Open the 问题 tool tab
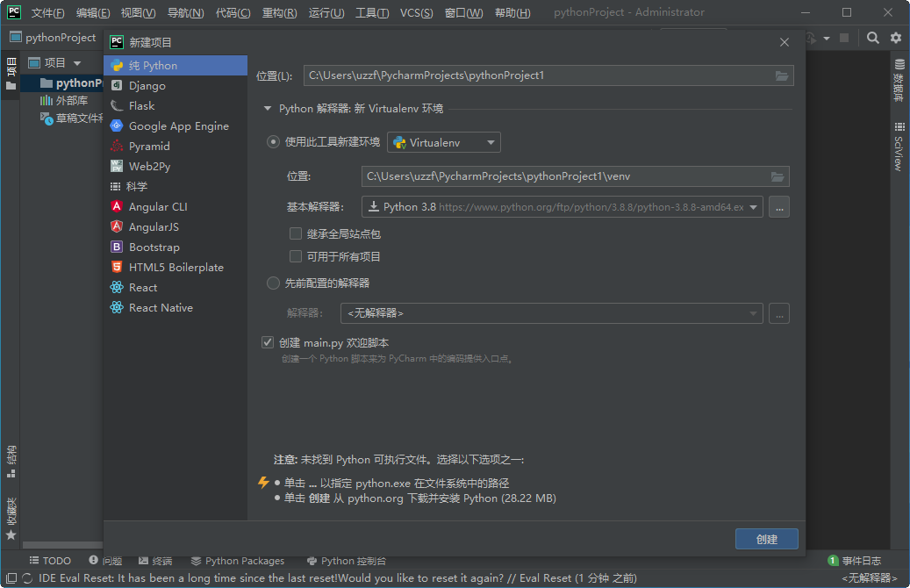The height and width of the screenshot is (588, 910). pyautogui.click(x=105, y=561)
